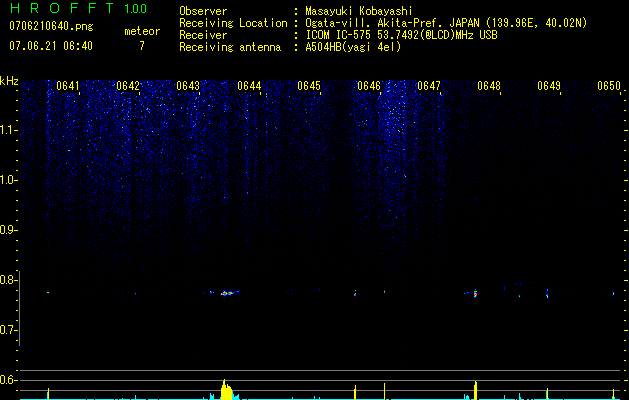
Task: Click the 1.0 kHz axis label
Action: pyautogui.click(x=8, y=180)
